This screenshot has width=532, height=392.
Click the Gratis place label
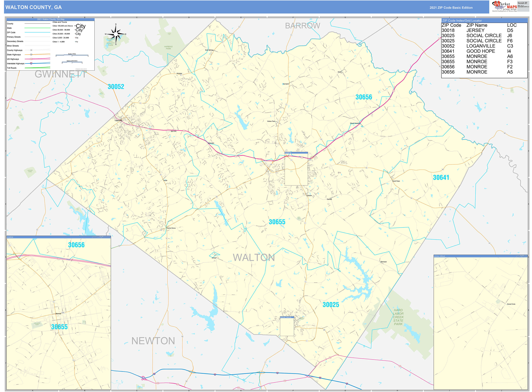pos(339,72)
